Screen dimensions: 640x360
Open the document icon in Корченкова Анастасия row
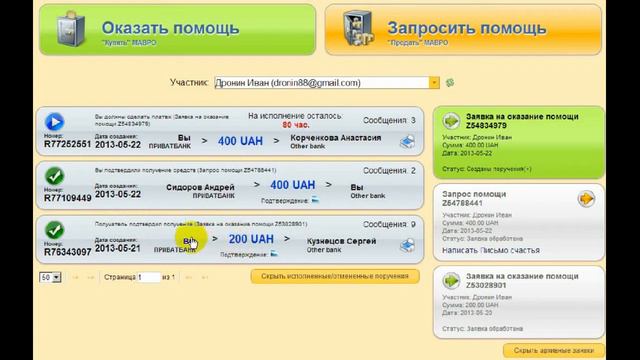tap(407, 142)
